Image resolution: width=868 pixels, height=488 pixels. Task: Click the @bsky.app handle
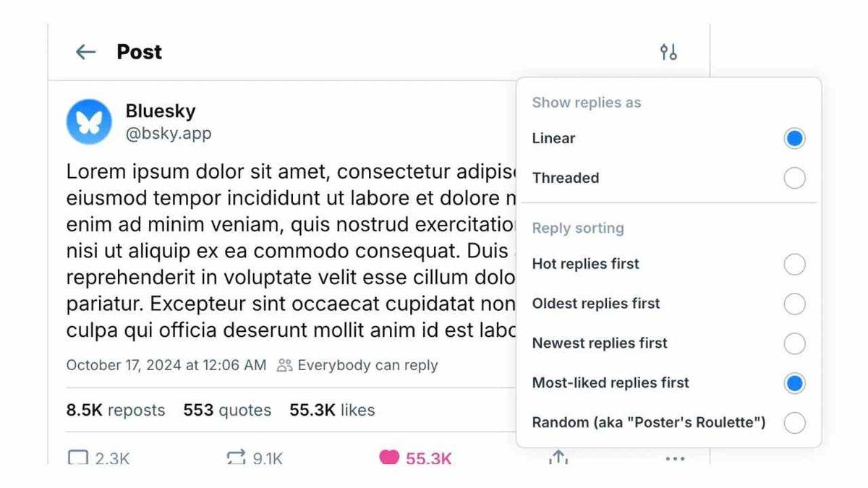169,134
